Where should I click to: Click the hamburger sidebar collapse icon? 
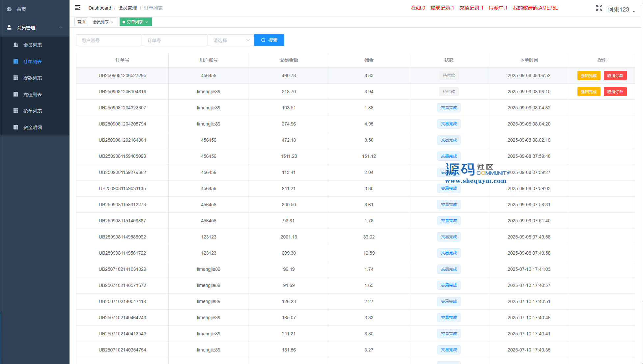click(78, 8)
